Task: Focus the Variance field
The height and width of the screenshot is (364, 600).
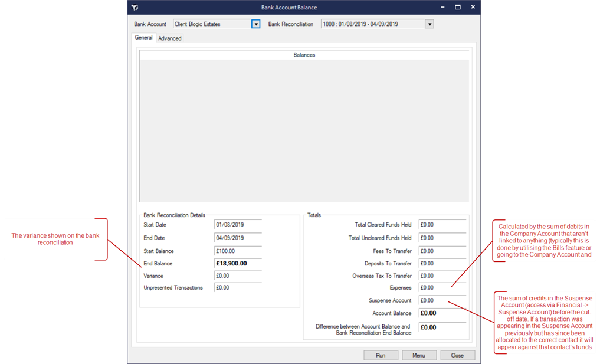Action: 238,276
